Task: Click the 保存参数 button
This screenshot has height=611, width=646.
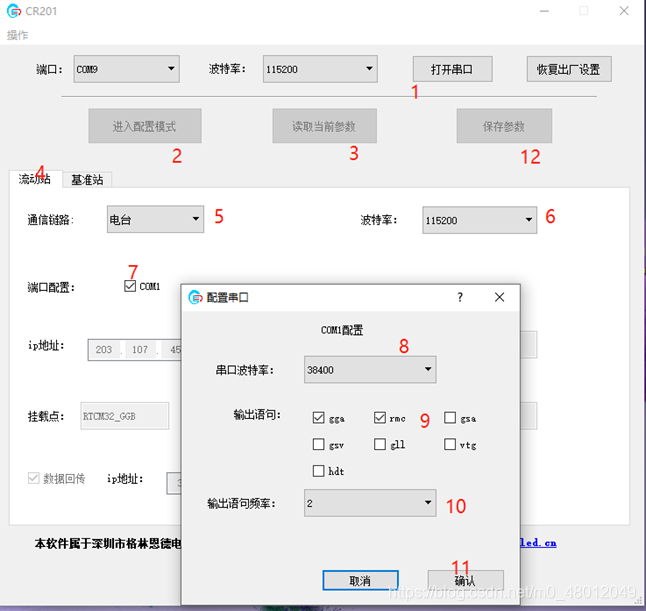Action: tap(504, 126)
